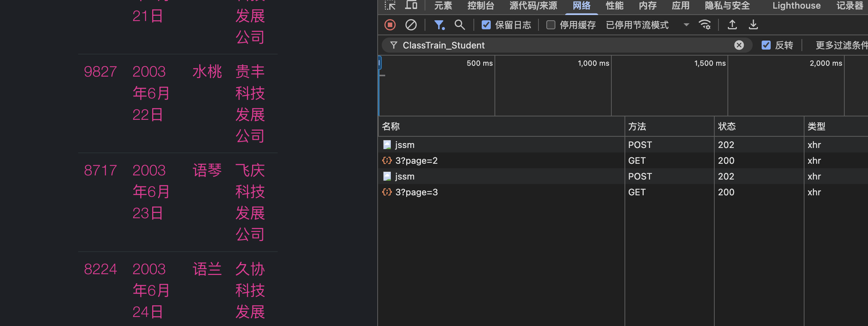Viewport: 868px width, 326px height.
Task: Switch to the 控制台 tab
Action: [x=481, y=6]
